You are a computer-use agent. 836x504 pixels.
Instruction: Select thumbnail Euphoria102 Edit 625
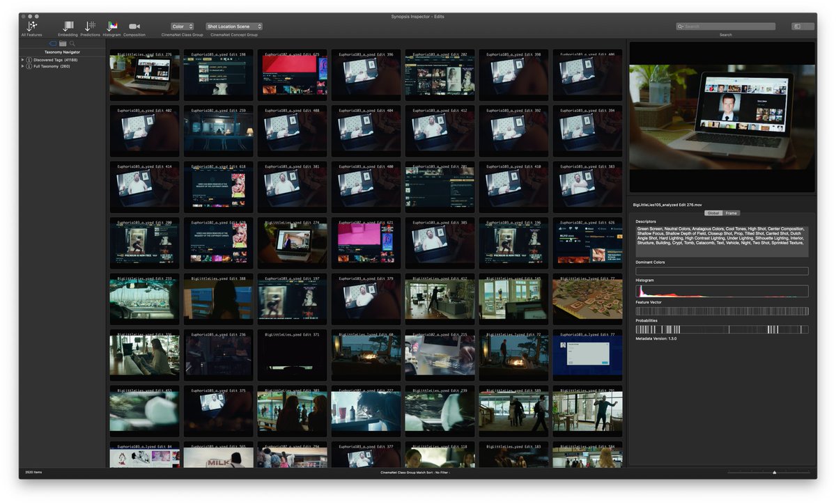[x=292, y=75]
